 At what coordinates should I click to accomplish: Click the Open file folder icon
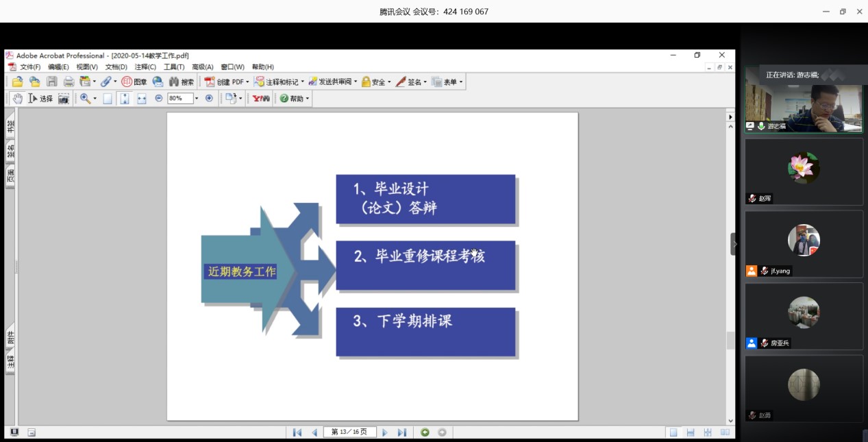[x=18, y=82]
